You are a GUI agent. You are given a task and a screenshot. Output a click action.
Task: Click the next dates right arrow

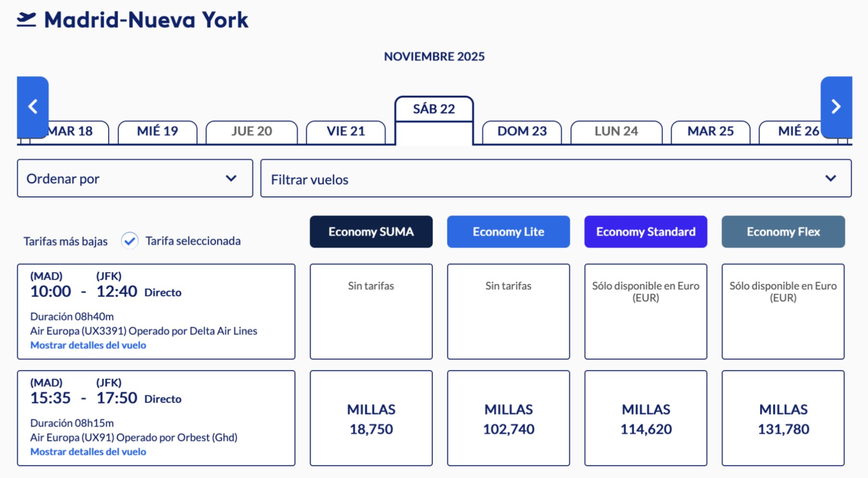click(836, 107)
